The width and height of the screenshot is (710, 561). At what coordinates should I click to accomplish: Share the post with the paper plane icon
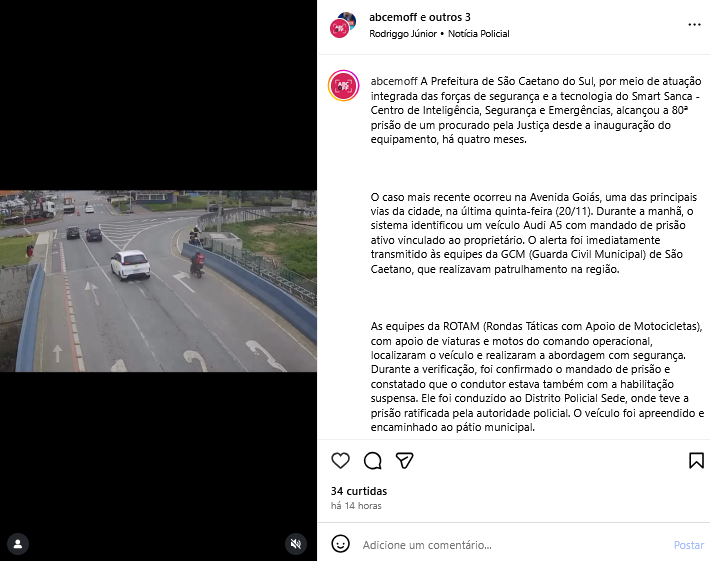[x=404, y=460]
